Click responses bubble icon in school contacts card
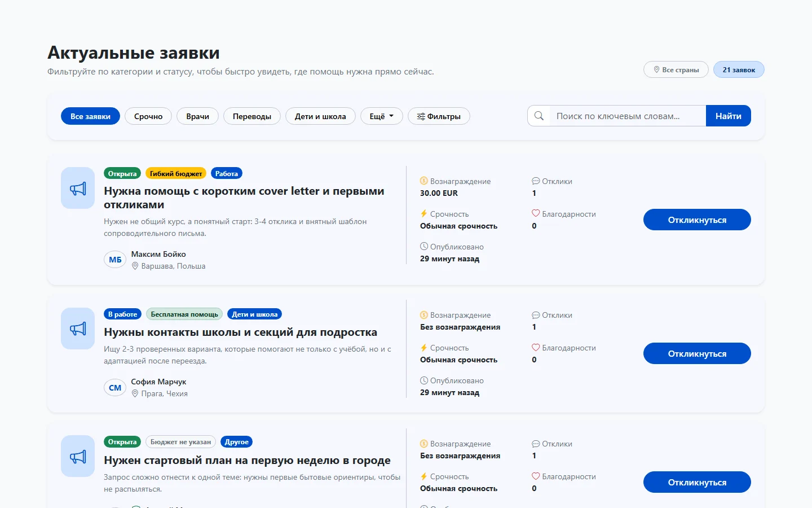812x508 pixels. pyautogui.click(x=536, y=315)
